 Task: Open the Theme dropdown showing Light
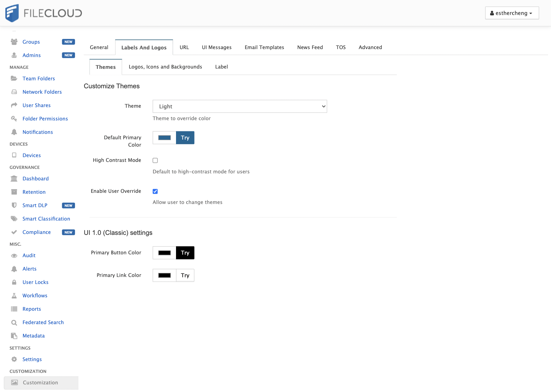[x=240, y=106]
